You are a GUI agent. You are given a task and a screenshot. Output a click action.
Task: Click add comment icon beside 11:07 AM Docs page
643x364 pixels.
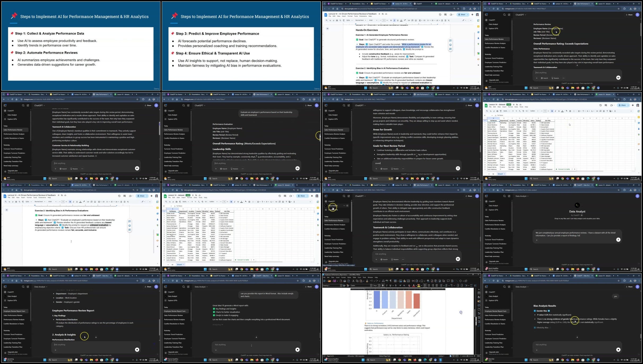click(x=450, y=41)
